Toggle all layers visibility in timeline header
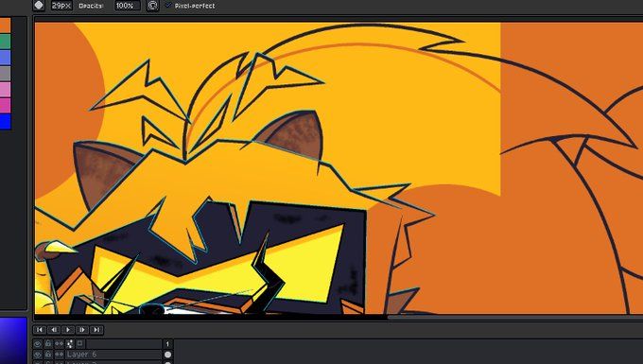Viewport: 643px width, 364px height. 38,344
